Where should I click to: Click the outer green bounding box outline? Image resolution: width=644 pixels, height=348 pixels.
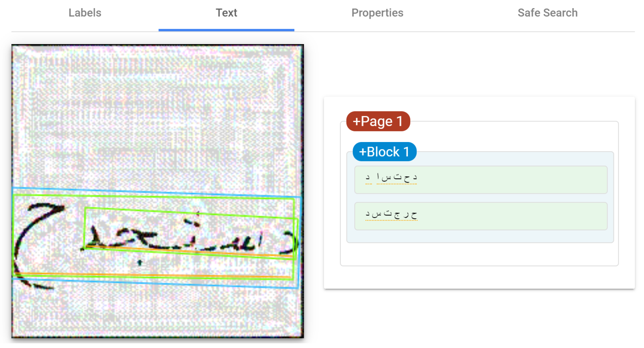tap(150, 197)
